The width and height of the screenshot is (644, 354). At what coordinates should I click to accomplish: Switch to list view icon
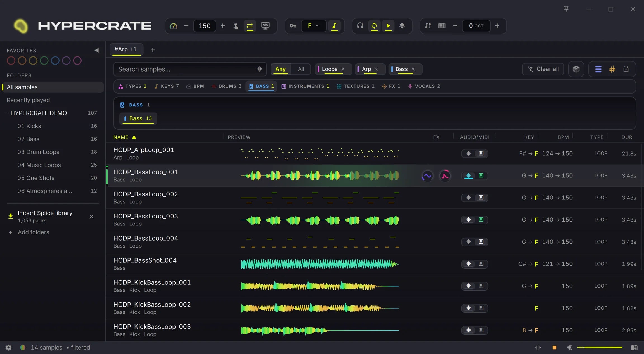[598, 69]
